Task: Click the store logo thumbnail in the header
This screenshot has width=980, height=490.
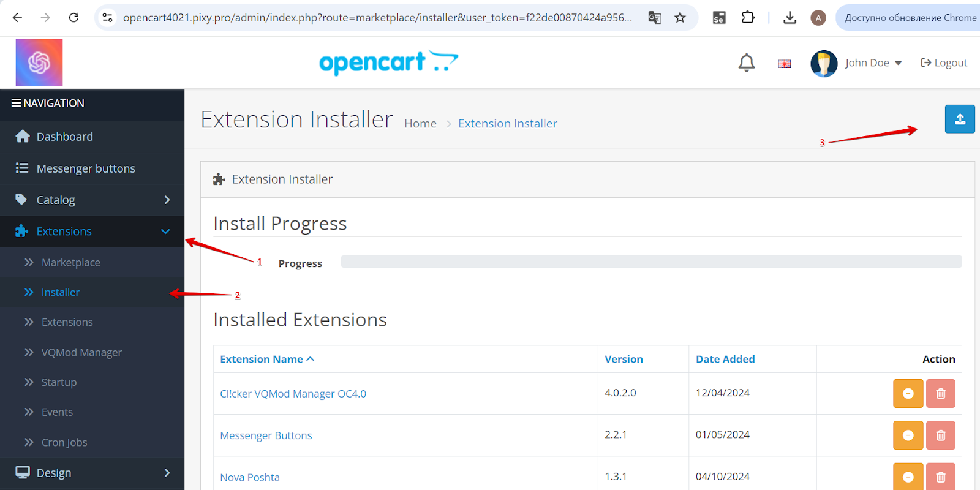Action: click(x=39, y=62)
